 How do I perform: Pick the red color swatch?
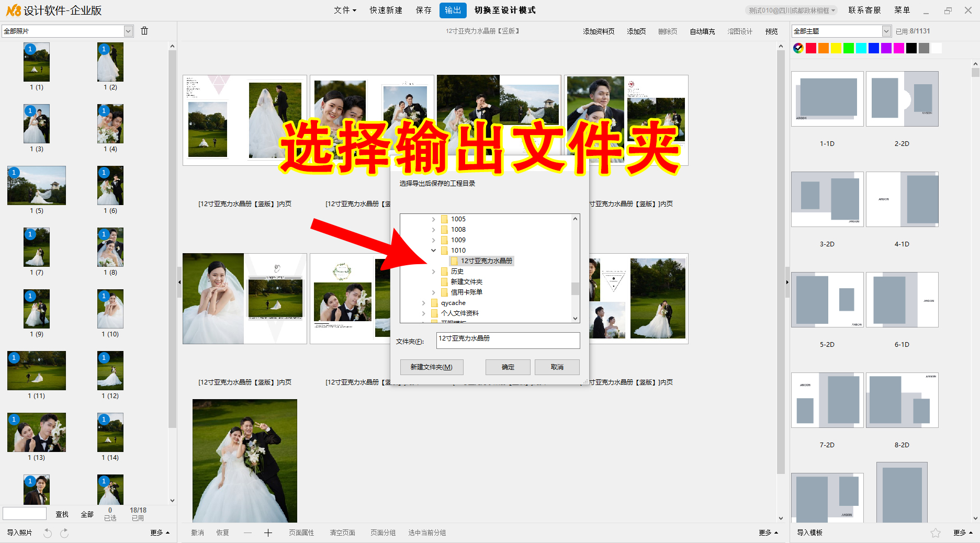811,48
